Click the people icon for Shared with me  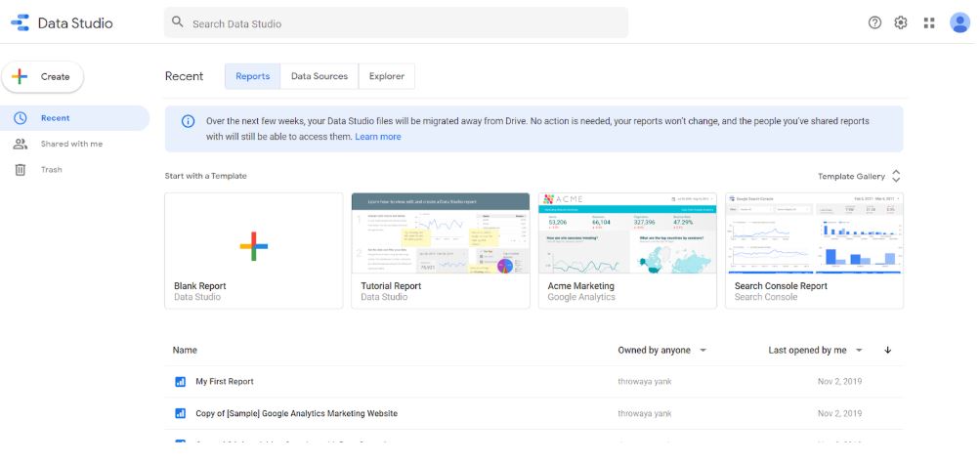click(x=21, y=144)
